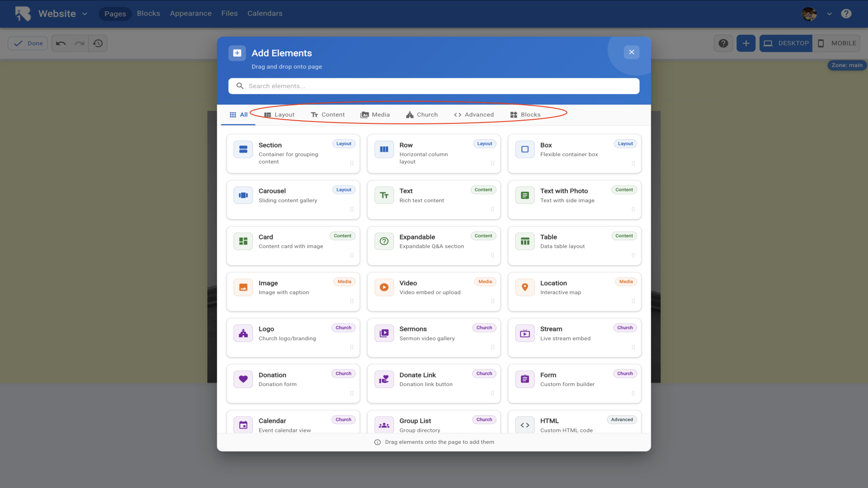
Task: Open the Appearance menu
Action: click(190, 14)
